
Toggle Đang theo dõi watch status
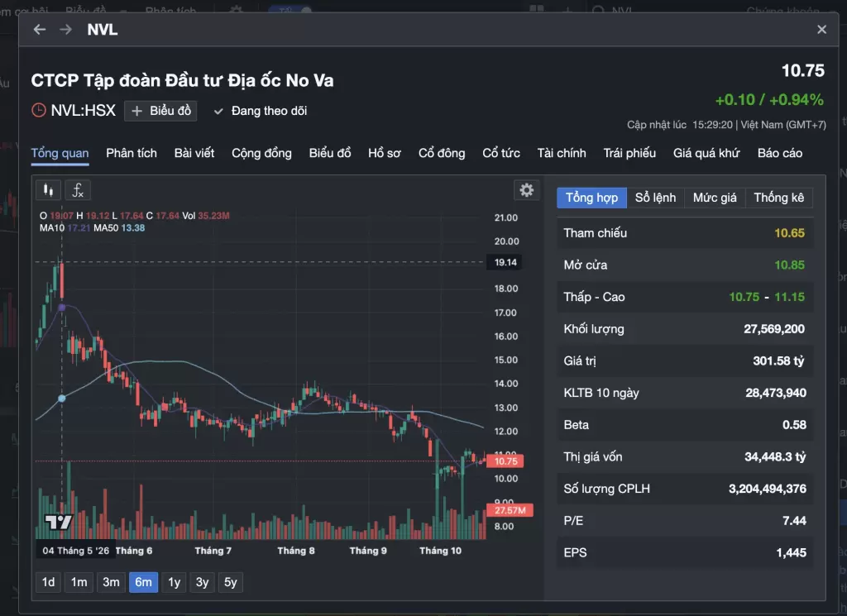tap(261, 111)
